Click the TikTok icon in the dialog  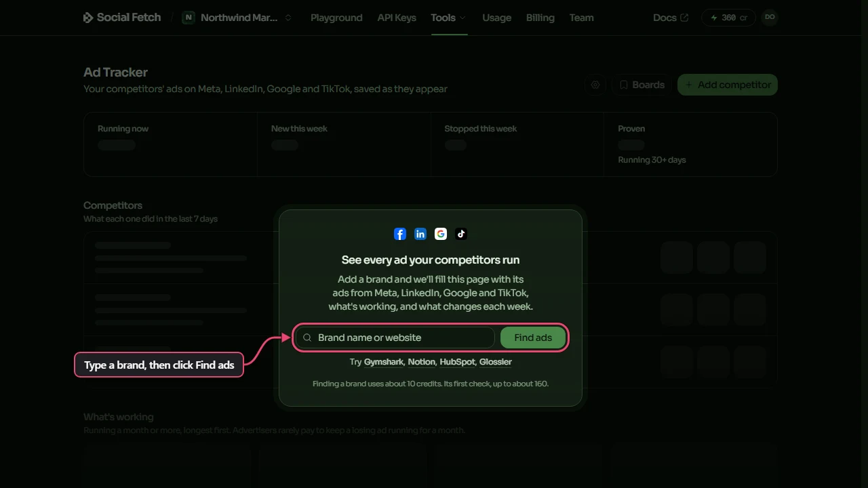point(461,234)
